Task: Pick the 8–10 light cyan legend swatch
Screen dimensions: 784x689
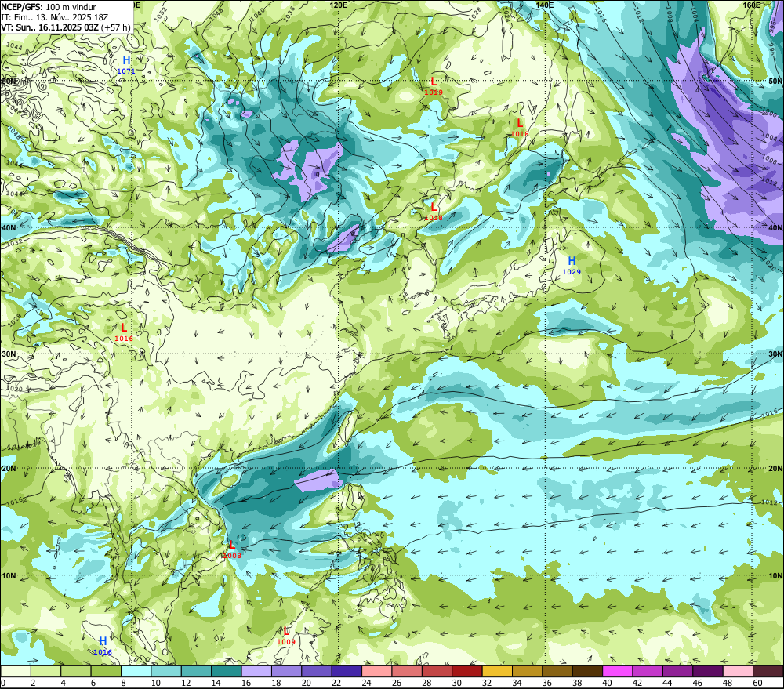Action: (136, 672)
